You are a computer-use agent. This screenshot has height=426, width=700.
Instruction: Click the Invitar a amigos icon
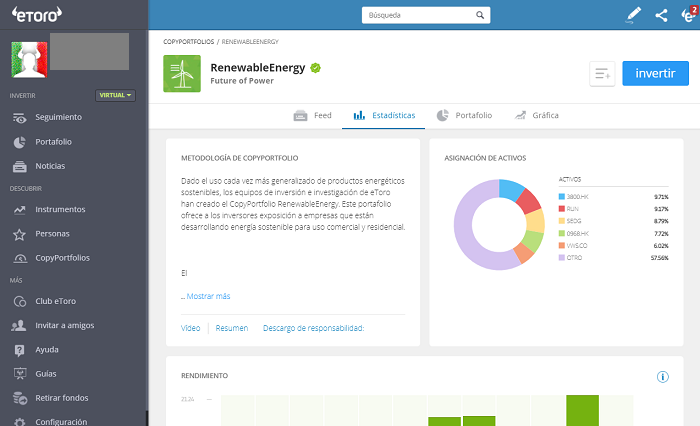click(19, 326)
